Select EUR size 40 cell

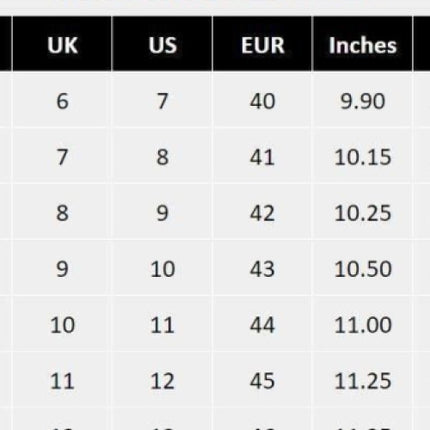tap(262, 101)
